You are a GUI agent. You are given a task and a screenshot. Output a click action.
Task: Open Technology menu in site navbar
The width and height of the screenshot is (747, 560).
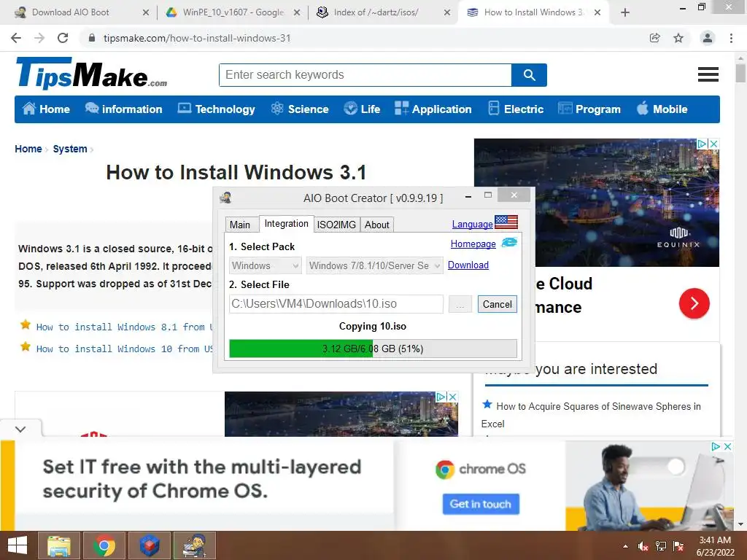(x=216, y=109)
